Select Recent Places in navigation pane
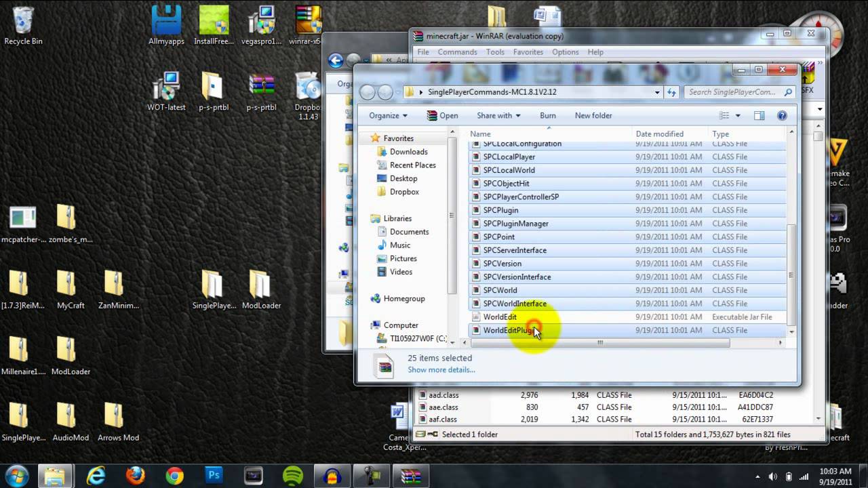Viewport: 868px width, 488px height. pos(412,165)
